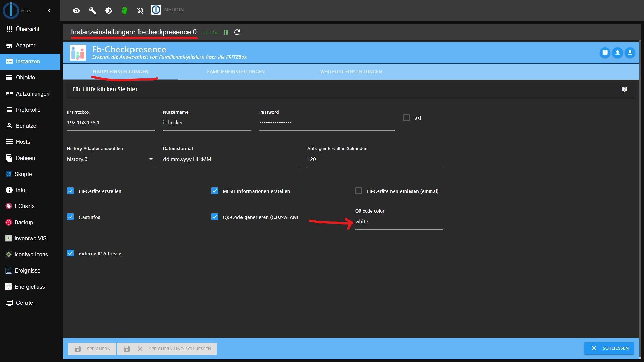Click the help question mark icon
Image resolution: width=644 pixels, height=362 pixels.
tap(605, 53)
